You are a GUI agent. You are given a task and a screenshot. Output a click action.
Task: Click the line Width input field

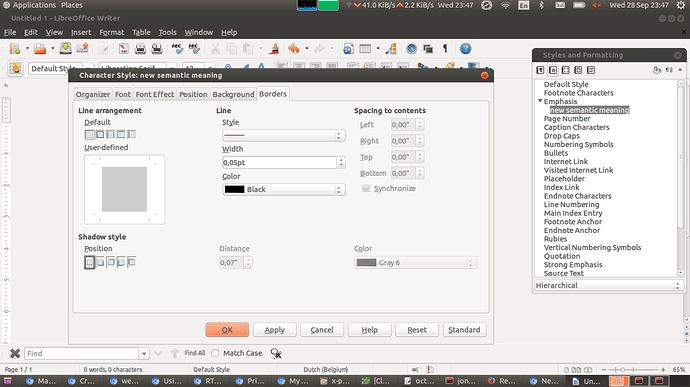coord(279,162)
